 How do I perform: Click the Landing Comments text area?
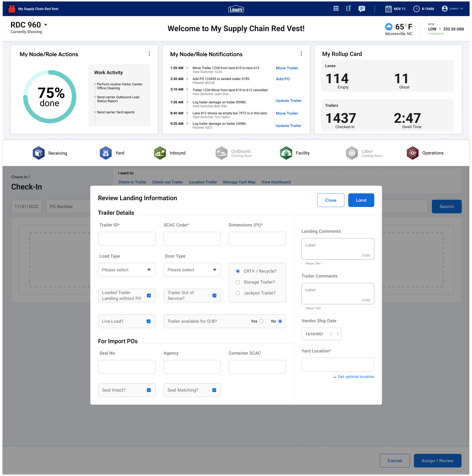[x=338, y=248]
